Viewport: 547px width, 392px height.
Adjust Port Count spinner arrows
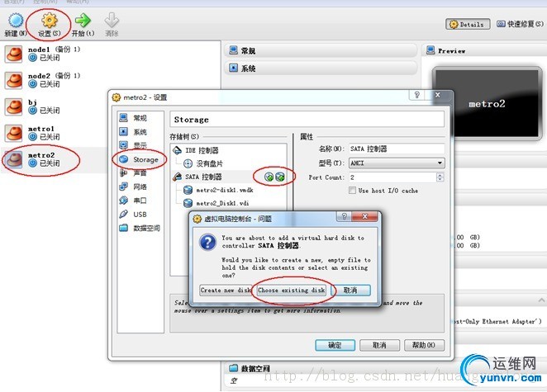440,177
